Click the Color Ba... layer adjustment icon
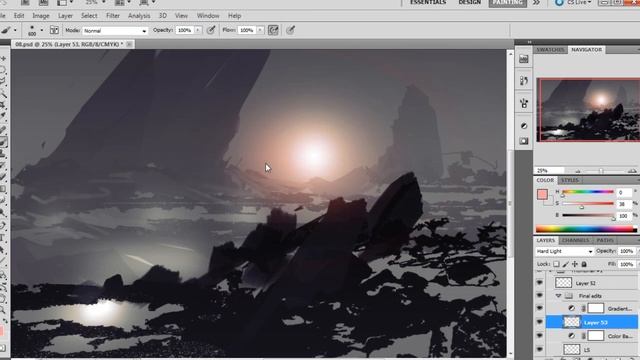The width and height of the screenshot is (640, 360). point(571,336)
